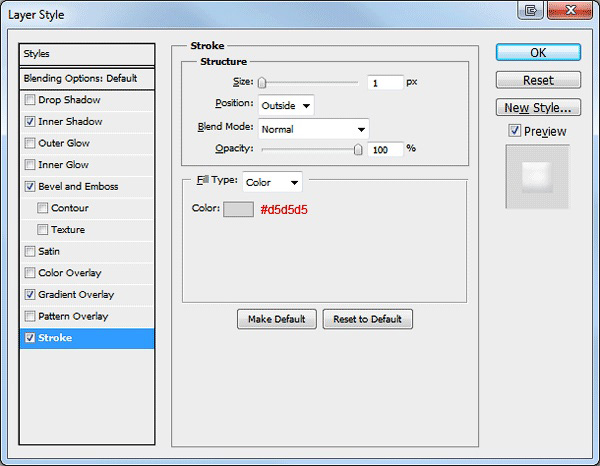Image resolution: width=600 pixels, height=466 pixels.
Task: Select the Color Overlay effect label
Action: coord(70,273)
